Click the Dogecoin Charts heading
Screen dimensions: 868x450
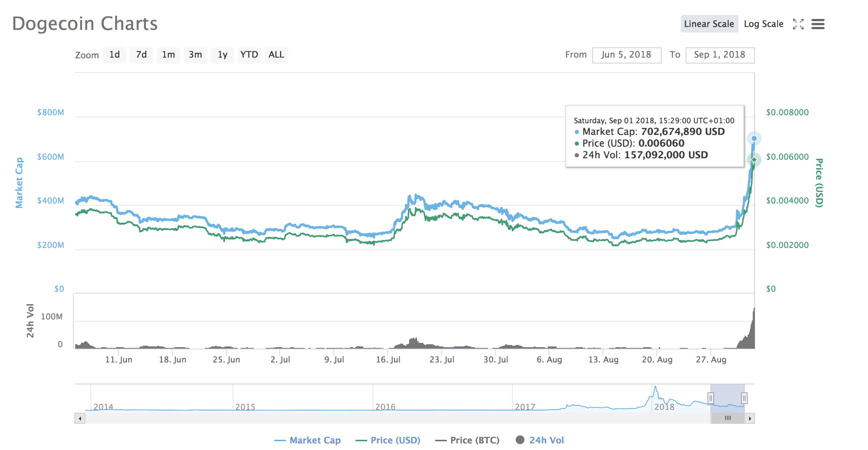[85, 24]
